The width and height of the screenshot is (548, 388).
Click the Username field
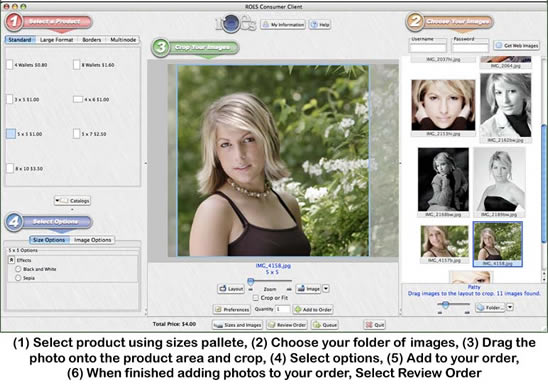click(x=428, y=48)
